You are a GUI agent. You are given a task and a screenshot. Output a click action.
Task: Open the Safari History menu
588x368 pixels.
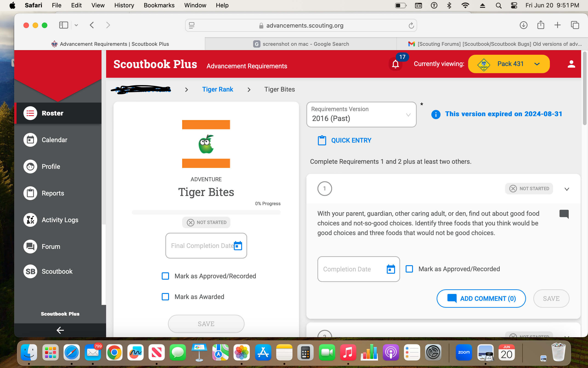[124, 5]
